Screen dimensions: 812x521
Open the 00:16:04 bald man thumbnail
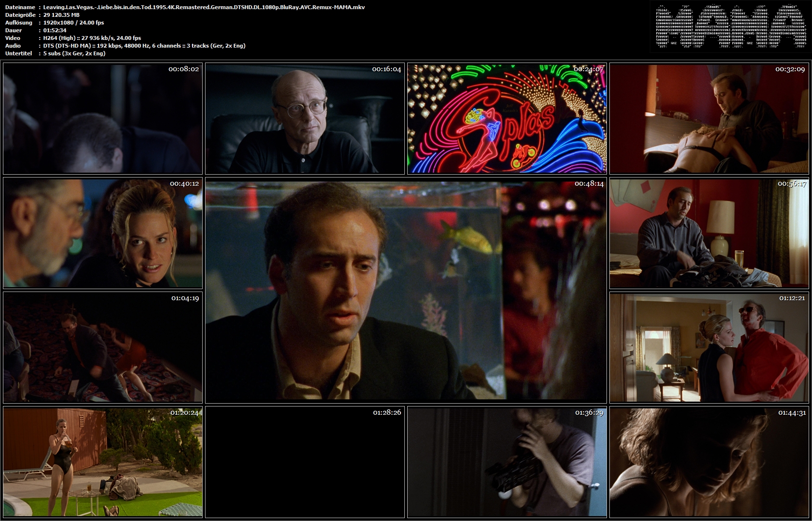click(305, 118)
